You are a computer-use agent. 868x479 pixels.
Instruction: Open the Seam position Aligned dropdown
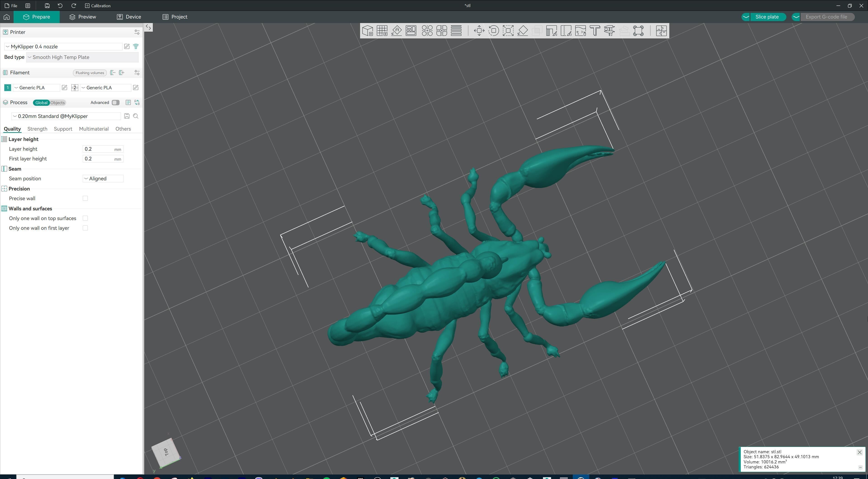click(x=103, y=178)
